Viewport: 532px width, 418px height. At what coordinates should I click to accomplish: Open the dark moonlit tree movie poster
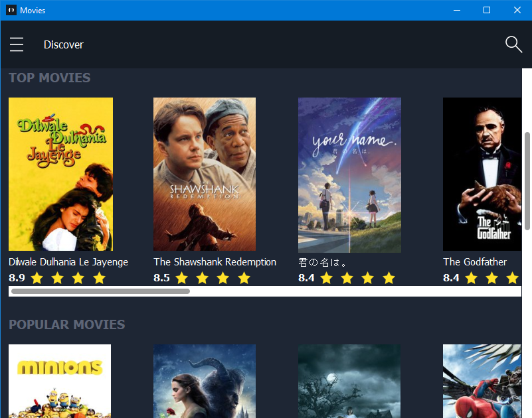349,381
